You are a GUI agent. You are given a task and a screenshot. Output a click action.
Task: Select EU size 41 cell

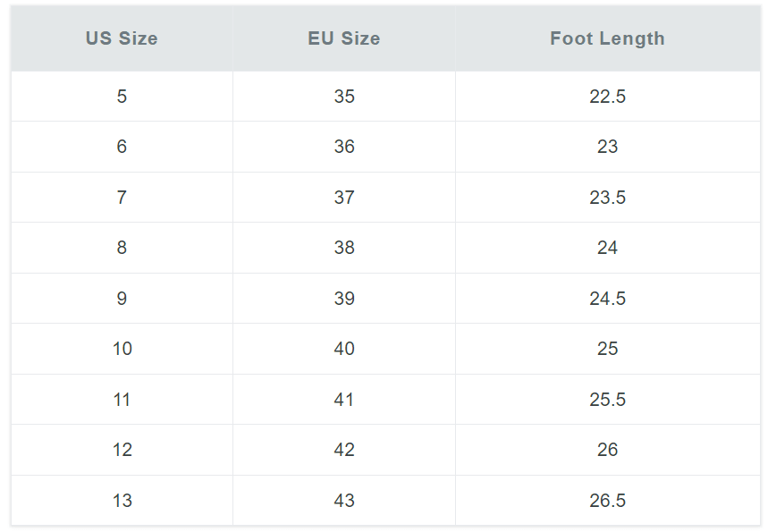(x=344, y=400)
